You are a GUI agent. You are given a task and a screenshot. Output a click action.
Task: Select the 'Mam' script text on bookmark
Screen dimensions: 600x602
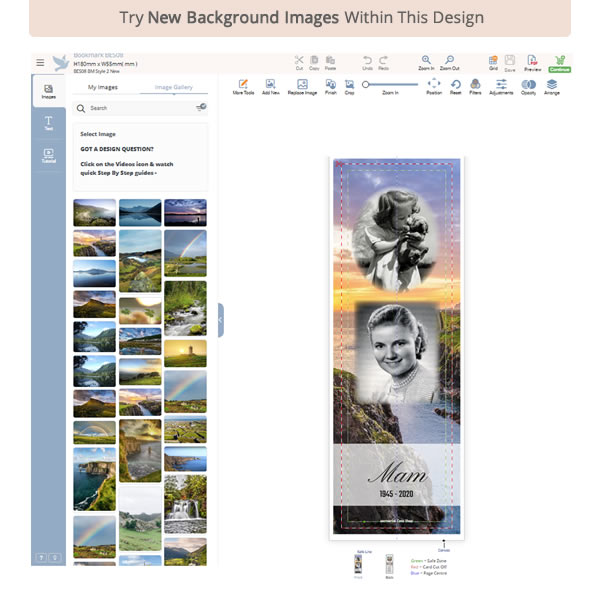397,473
